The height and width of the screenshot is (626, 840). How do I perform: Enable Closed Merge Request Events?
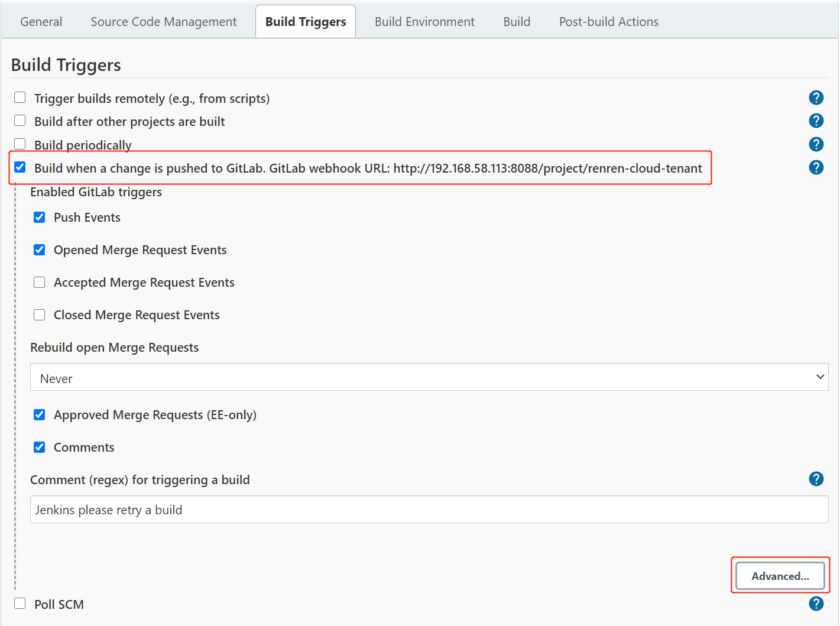tap(39, 314)
